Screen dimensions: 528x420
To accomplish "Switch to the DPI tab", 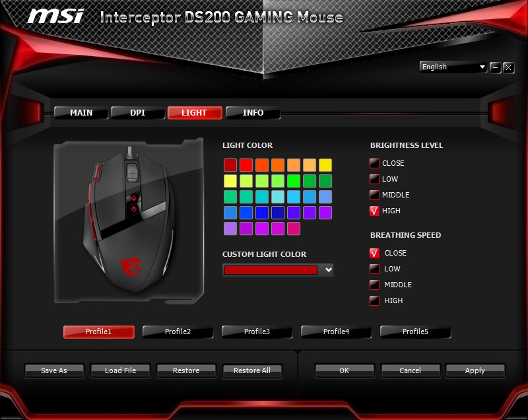I will click(x=137, y=113).
